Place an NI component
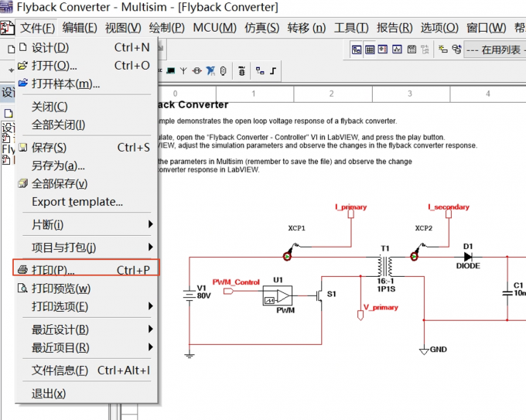Screen dimensions: 526x420 click(210, 71)
